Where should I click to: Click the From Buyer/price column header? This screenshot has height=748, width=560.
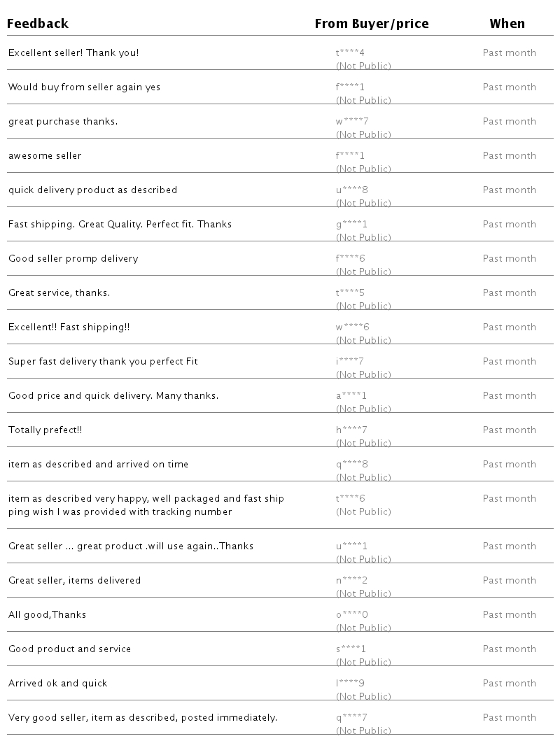(371, 24)
